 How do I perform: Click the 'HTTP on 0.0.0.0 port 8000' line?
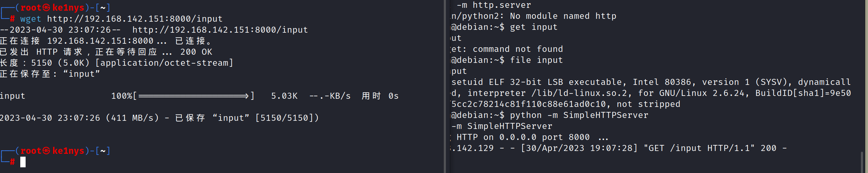point(523,137)
